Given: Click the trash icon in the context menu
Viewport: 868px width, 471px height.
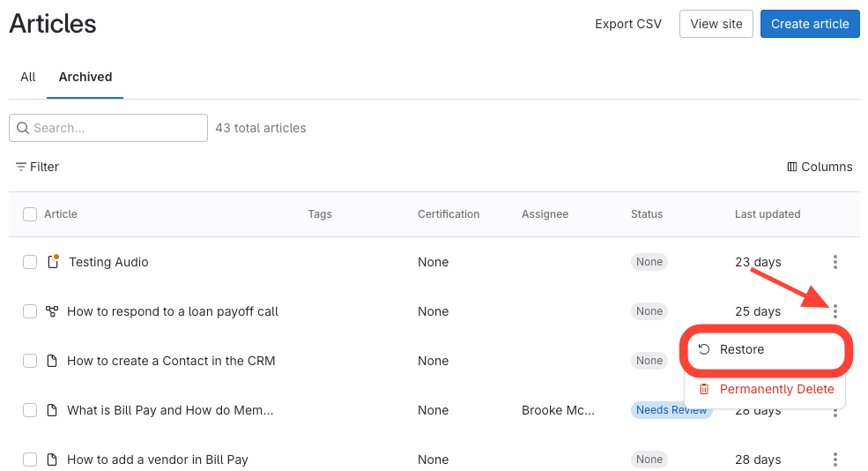Looking at the screenshot, I should (704, 389).
